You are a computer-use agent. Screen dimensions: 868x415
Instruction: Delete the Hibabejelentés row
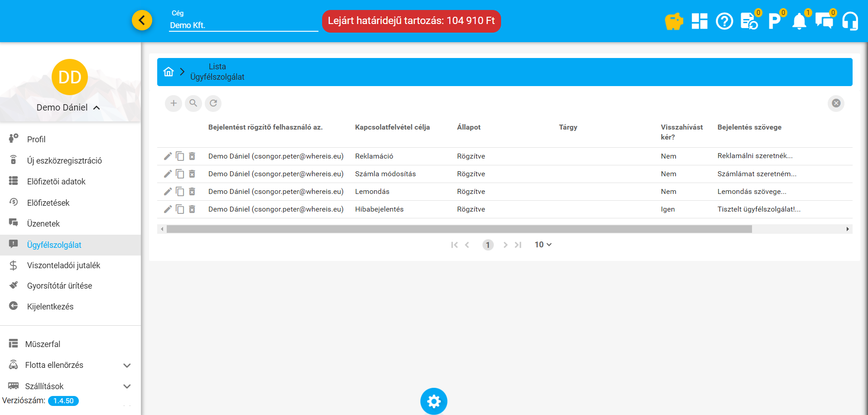point(192,209)
